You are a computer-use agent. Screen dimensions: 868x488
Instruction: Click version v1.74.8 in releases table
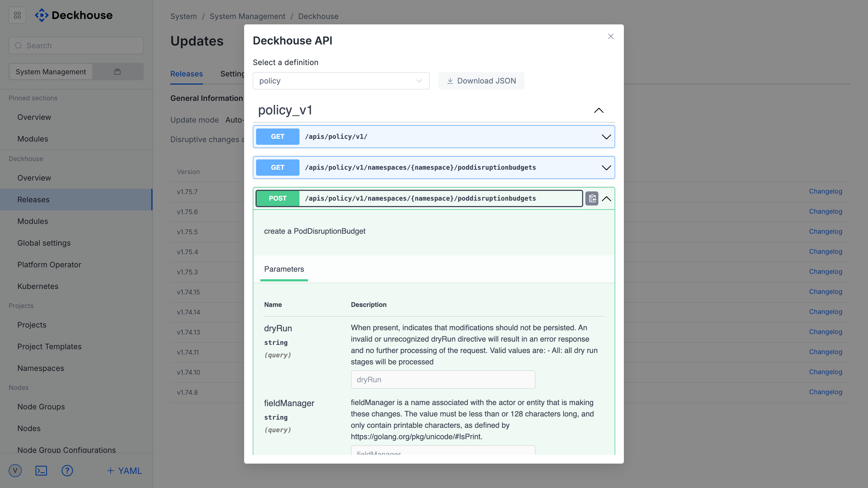(x=187, y=392)
